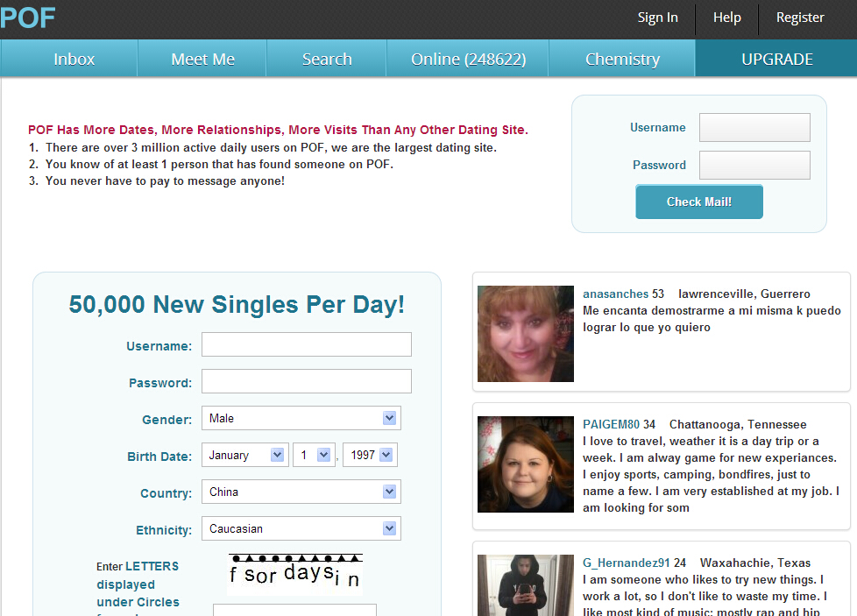Click the captcha letters input box

click(294, 610)
